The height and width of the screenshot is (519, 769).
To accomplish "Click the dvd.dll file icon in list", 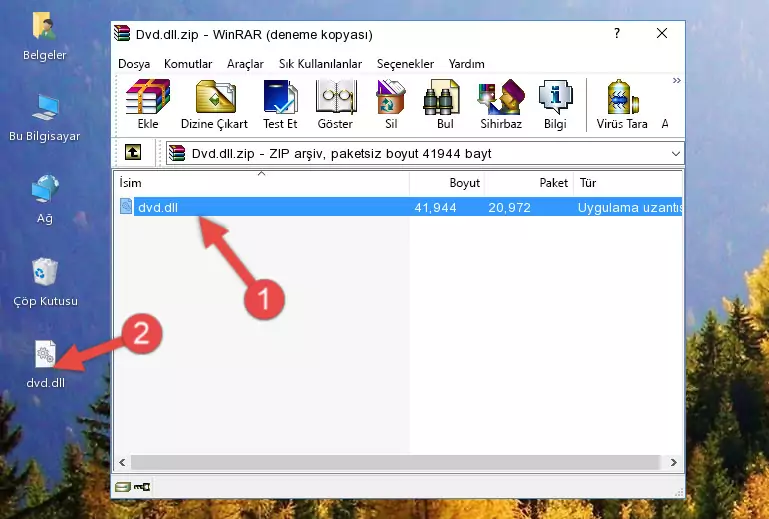I will tap(126, 207).
